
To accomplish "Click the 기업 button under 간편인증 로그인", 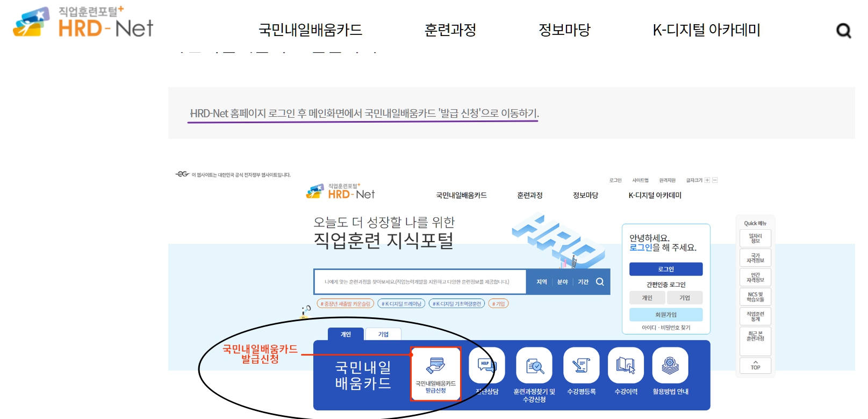I will (x=685, y=297).
